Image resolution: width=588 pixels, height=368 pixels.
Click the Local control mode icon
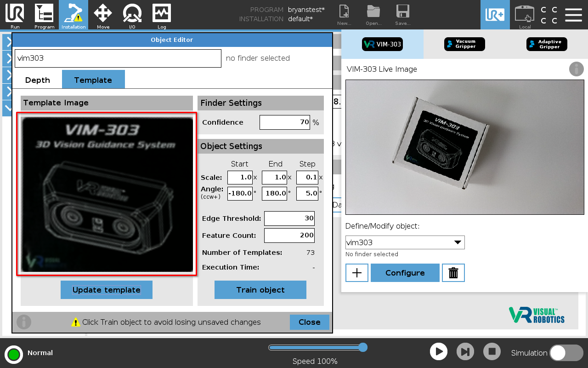coord(525,16)
